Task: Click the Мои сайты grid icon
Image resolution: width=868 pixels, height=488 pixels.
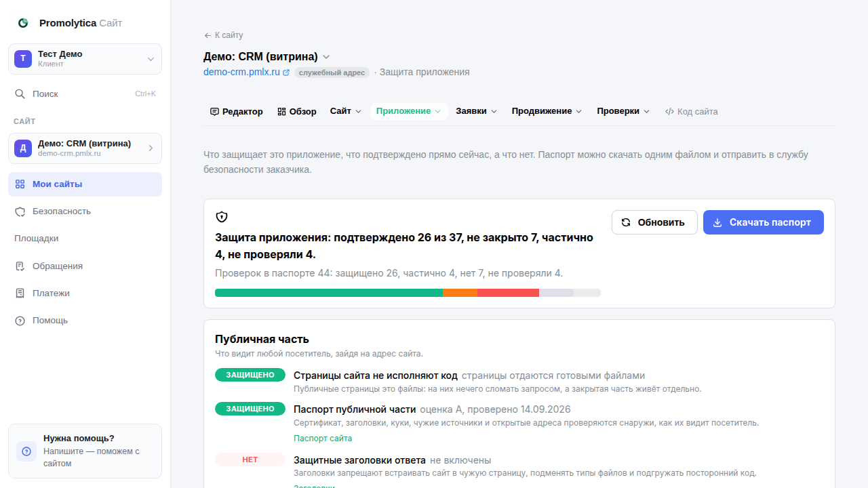Action: click(20, 184)
